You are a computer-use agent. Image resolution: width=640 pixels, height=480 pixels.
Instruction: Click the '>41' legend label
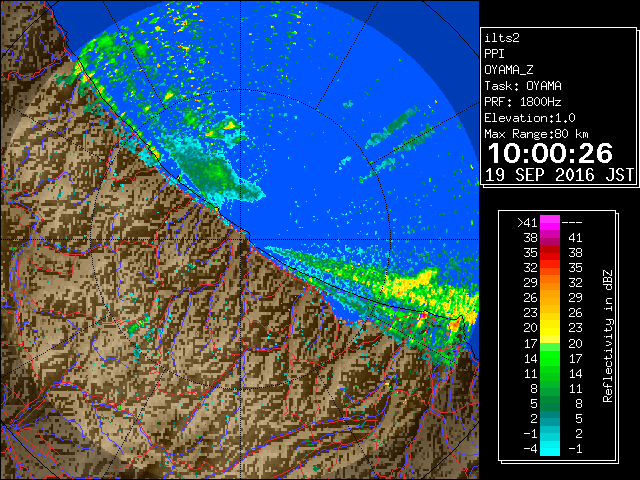click(527, 223)
